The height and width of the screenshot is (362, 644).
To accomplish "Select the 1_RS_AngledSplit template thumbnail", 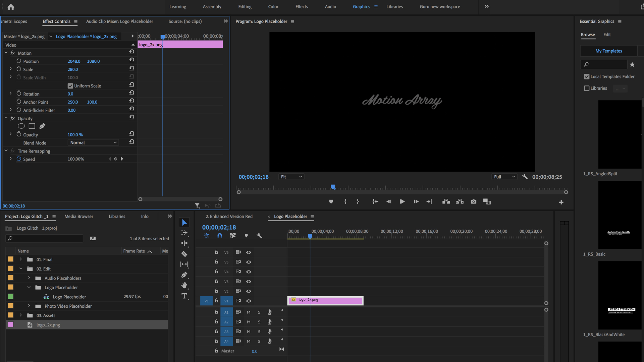I will (x=619, y=134).
